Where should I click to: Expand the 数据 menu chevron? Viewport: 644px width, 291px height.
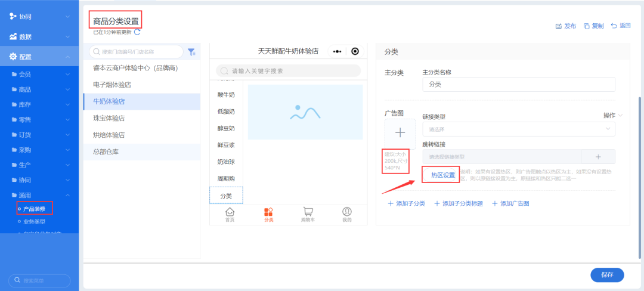click(68, 37)
